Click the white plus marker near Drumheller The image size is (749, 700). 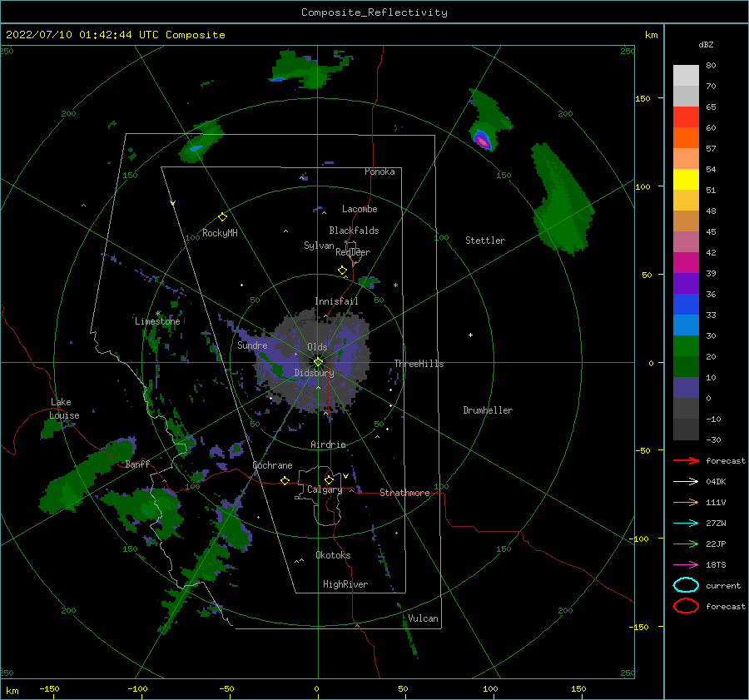[x=470, y=335]
